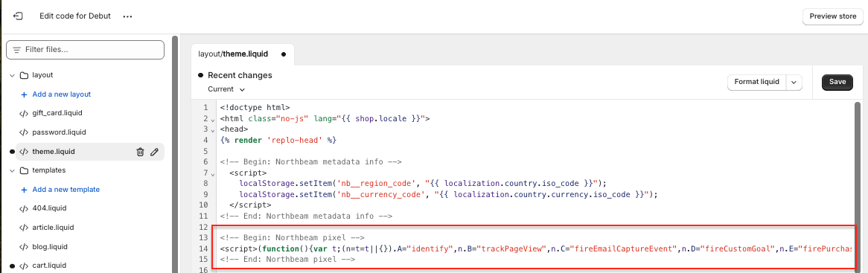The width and height of the screenshot is (868, 273).
Task: Click the End: Northbeam pixel comment
Action: (x=287, y=260)
